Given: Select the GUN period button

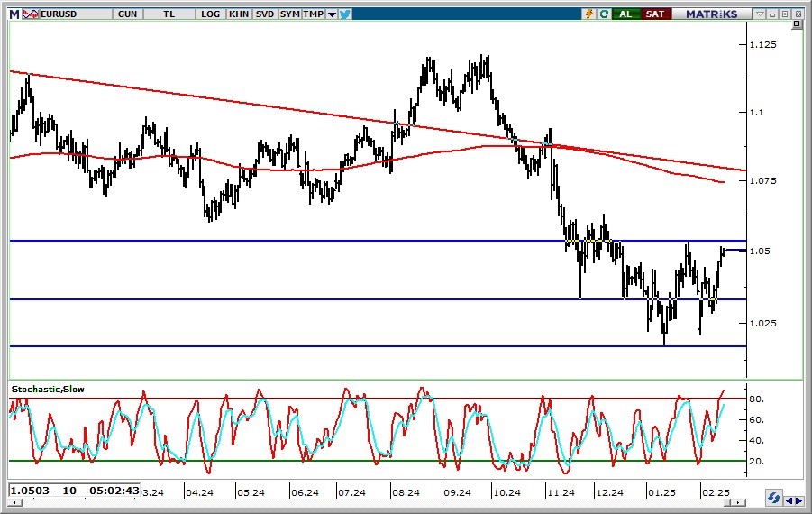Looking at the screenshot, I should [x=127, y=14].
